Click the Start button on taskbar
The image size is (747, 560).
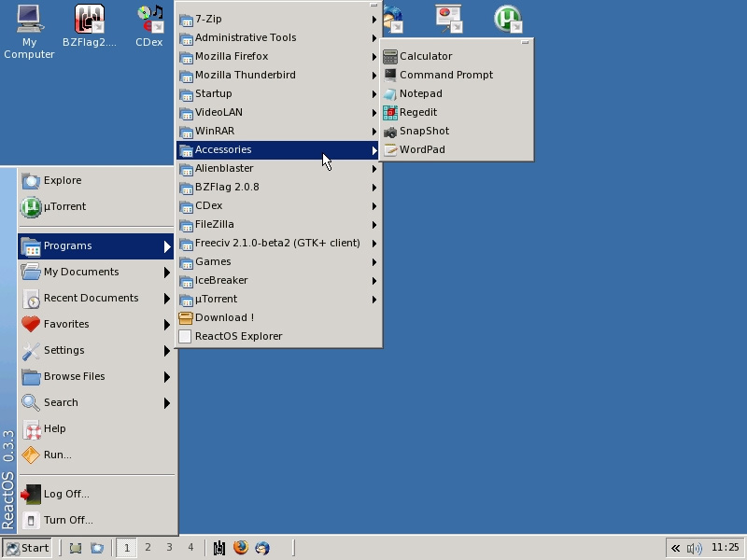28,548
